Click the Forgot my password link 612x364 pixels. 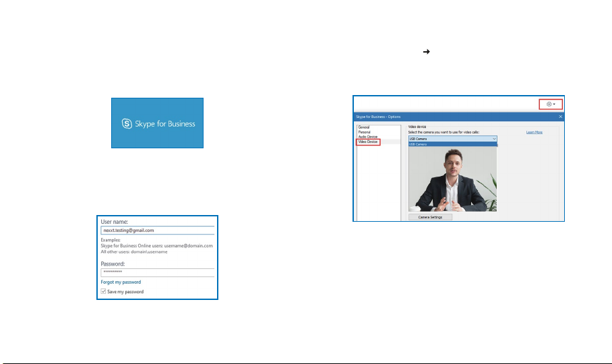coord(121,282)
